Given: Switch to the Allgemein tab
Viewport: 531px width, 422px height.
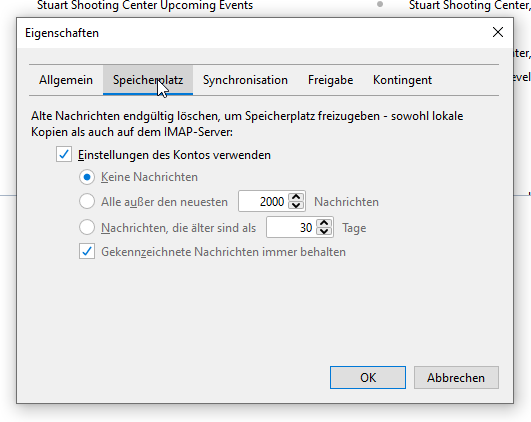Looking at the screenshot, I should (66, 80).
